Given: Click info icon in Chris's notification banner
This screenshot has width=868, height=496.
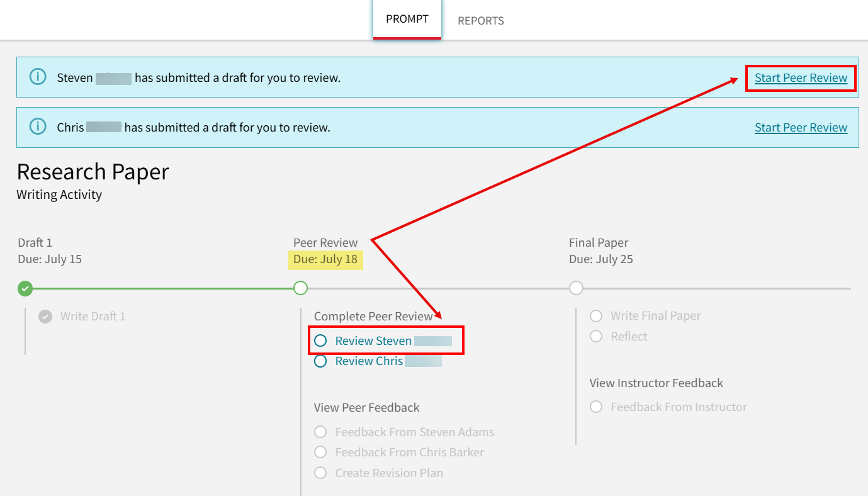Looking at the screenshot, I should [38, 127].
